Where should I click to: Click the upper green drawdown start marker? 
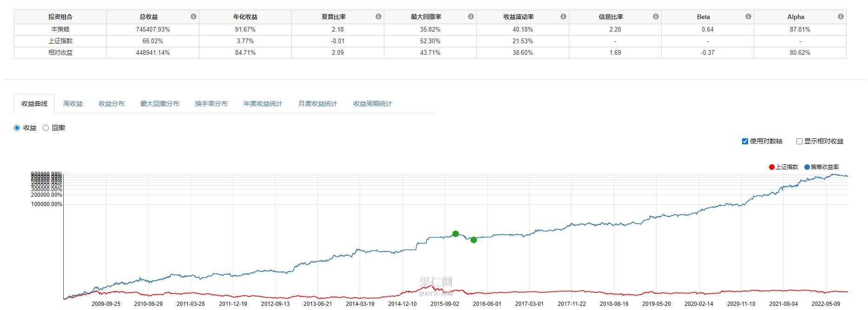tap(455, 234)
